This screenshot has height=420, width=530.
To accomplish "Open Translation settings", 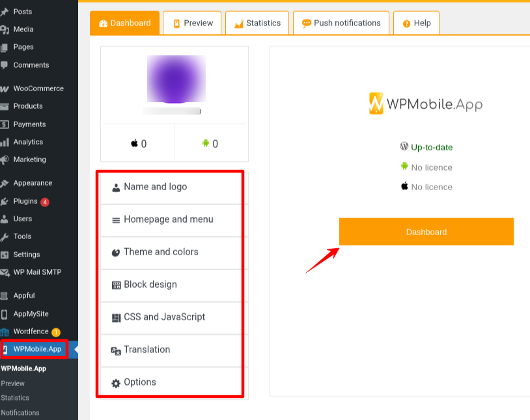I will pos(174,350).
